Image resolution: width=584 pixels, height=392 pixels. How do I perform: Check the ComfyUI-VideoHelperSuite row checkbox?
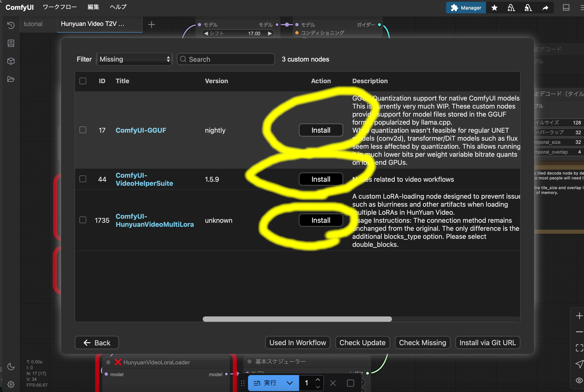83,179
